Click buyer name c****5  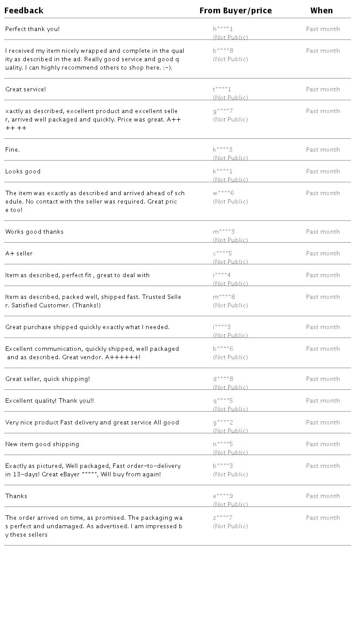coord(222,254)
